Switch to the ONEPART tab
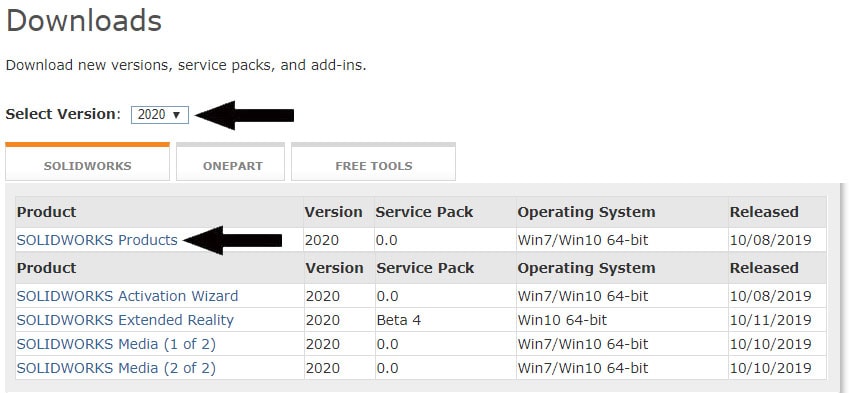The width and height of the screenshot is (849, 393). (x=230, y=162)
